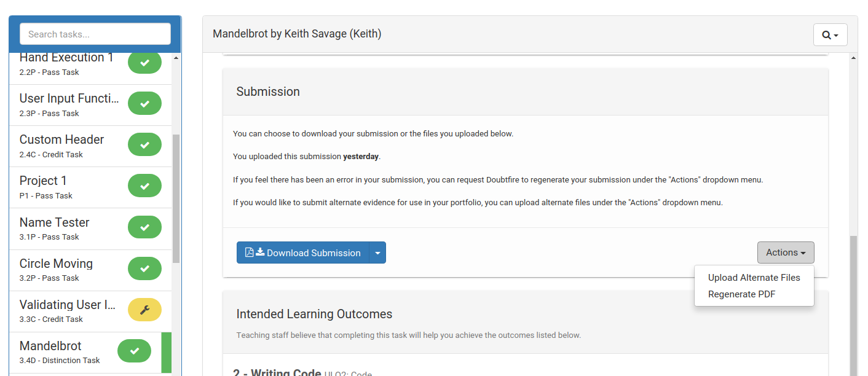Toggle the Actions dropdown button
This screenshot has width=868, height=376.
point(786,253)
